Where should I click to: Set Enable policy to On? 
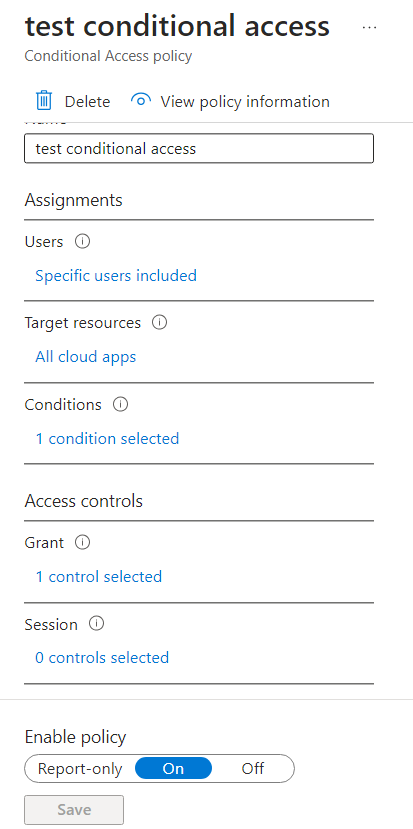pyautogui.click(x=173, y=768)
